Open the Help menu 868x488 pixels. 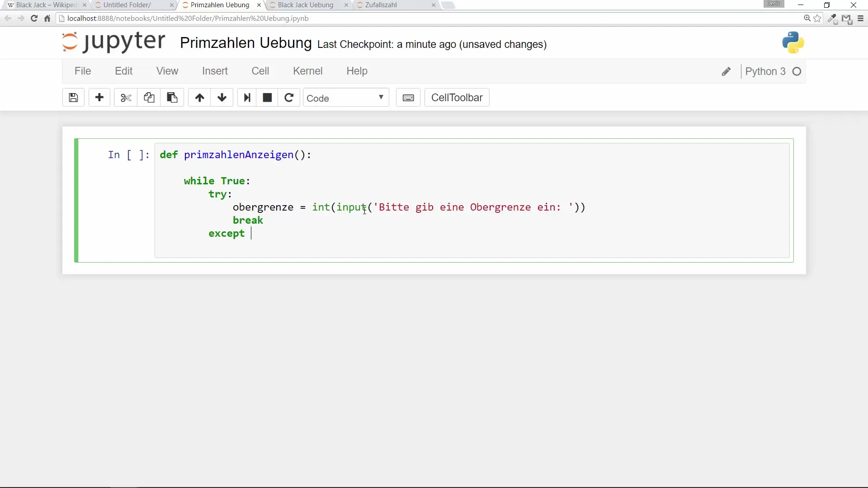pyautogui.click(x=357, y=71)
